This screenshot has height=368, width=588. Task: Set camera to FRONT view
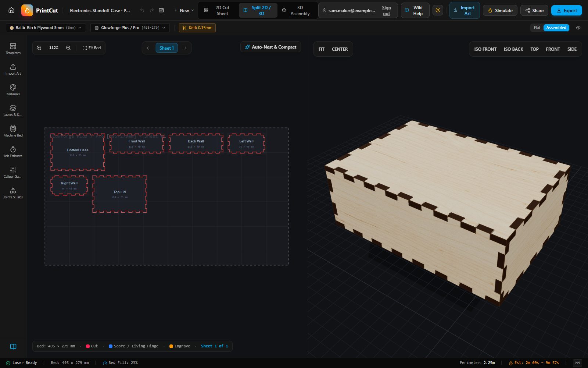(x=553, y=49)
